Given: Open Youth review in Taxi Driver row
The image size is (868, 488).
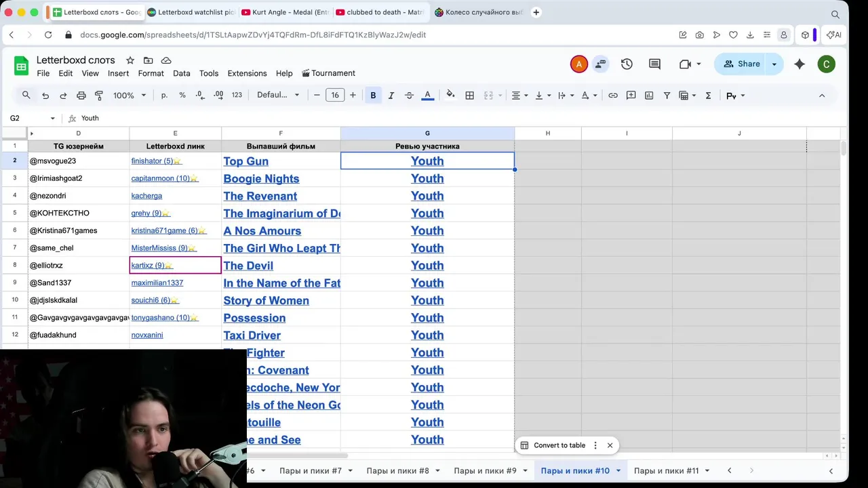Looking at the screenshot, I should [x=427, y=335].
